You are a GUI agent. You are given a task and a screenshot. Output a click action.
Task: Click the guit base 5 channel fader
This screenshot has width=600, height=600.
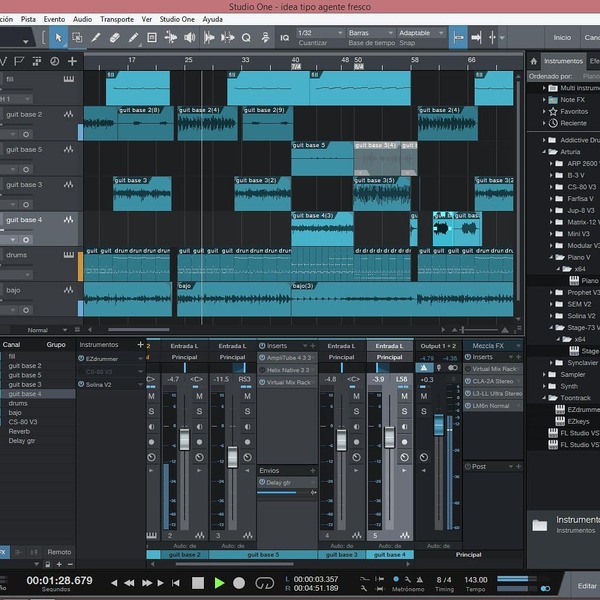pyautogui.click(x=232, y=457)
